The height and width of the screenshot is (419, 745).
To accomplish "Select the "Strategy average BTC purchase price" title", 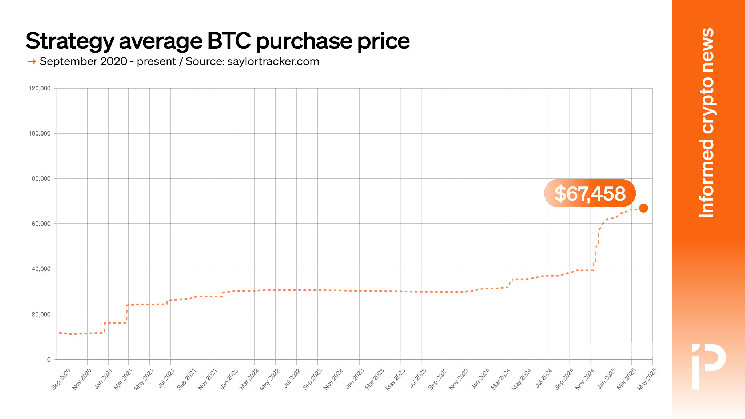I will click(x=217, y=41).
